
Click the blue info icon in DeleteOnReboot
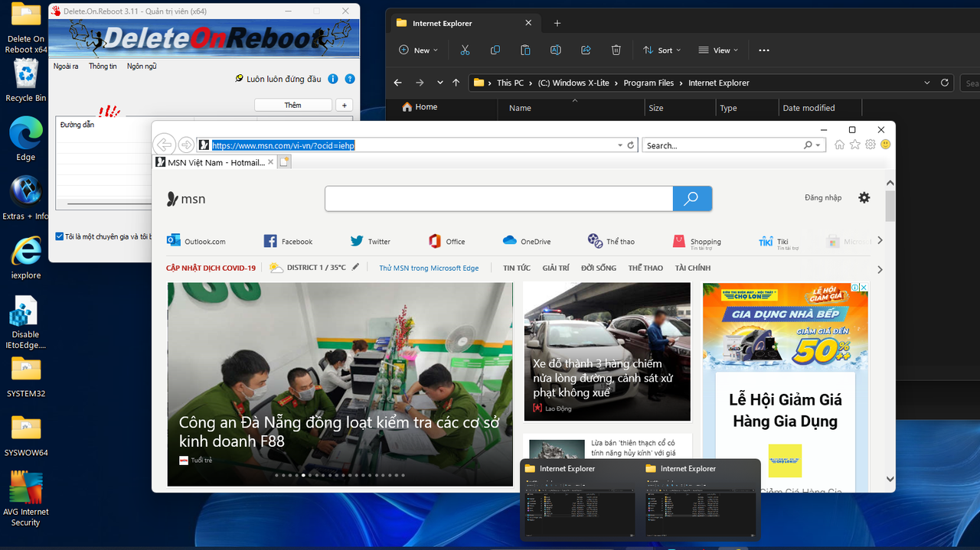tap(333, 79)
